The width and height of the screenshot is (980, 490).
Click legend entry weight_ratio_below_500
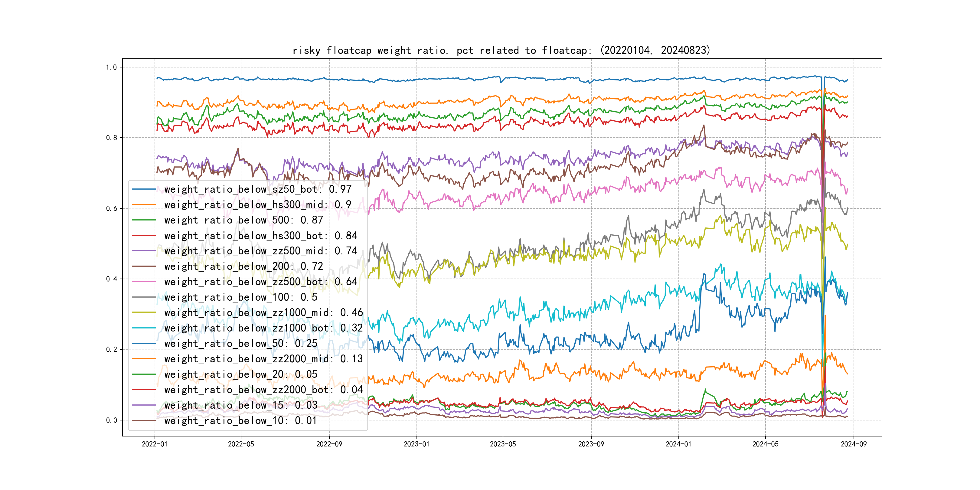(x=243, y=220)
